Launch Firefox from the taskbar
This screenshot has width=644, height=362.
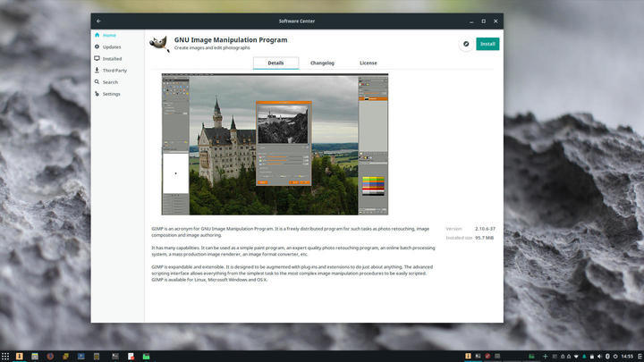pos(50,357)
